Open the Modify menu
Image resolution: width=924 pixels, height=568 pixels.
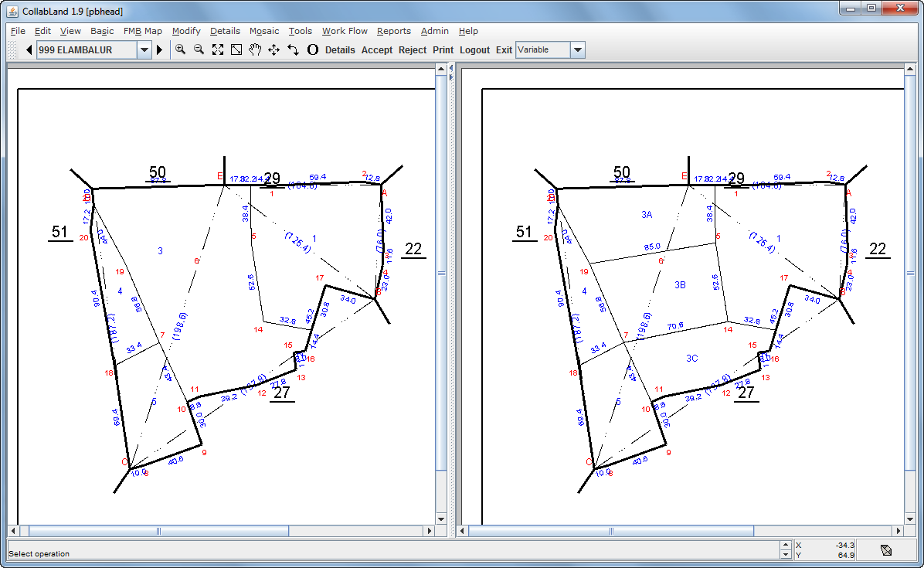(x=186, y=31)
